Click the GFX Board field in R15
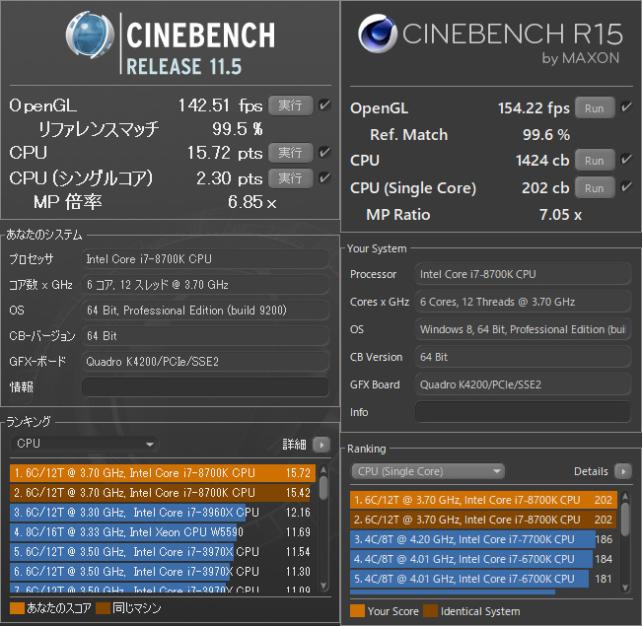This screenshot has height=626, width=642. 523,384
